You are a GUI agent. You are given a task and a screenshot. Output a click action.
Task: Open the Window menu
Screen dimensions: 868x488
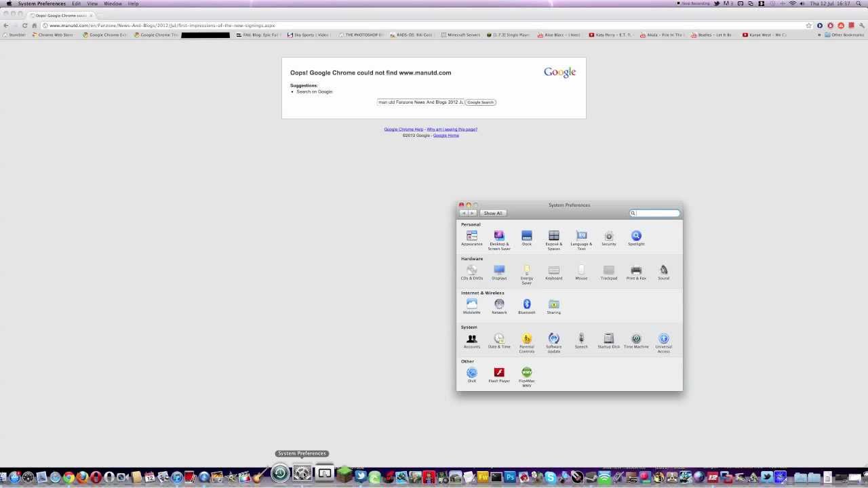113,3
